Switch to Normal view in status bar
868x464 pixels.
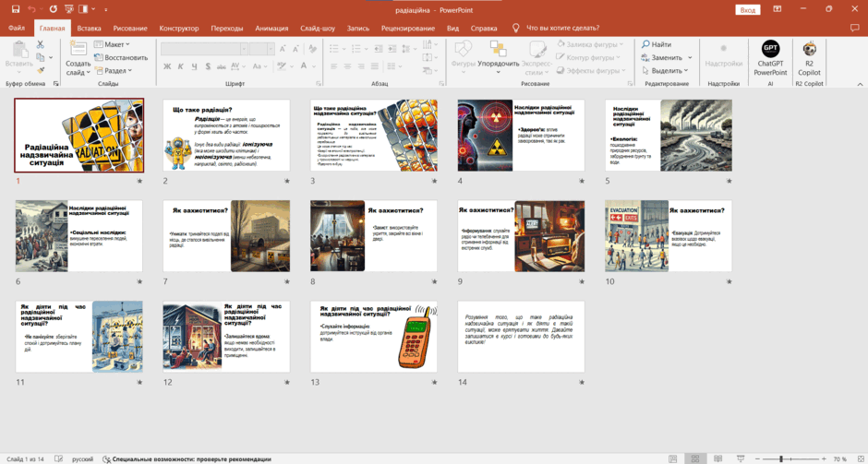tap(672, 459)
